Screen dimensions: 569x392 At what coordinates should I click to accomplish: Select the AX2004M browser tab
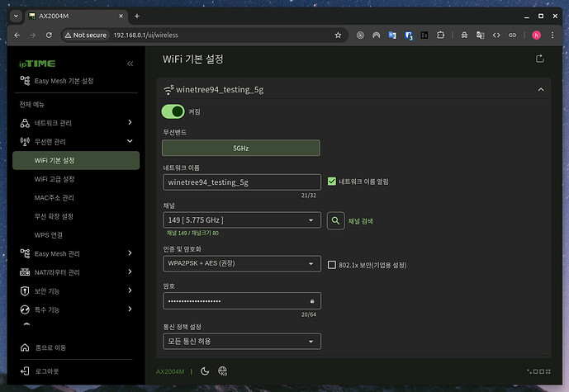76,16
